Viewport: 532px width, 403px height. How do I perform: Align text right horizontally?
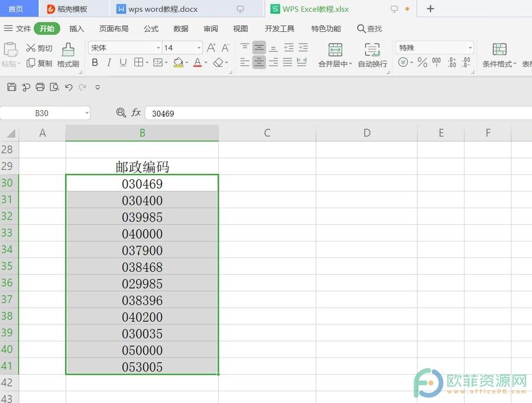pyautogui.click(x=273, y=62)
